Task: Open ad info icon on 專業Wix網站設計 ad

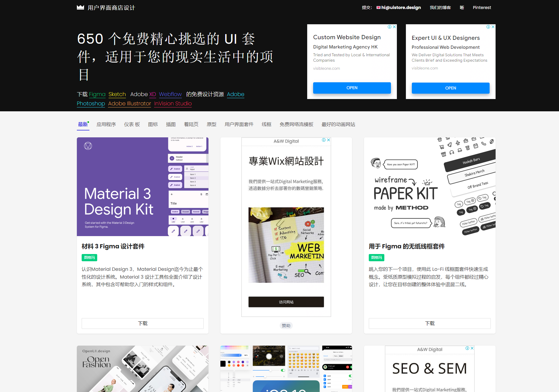Action: [x=324, y=140]
